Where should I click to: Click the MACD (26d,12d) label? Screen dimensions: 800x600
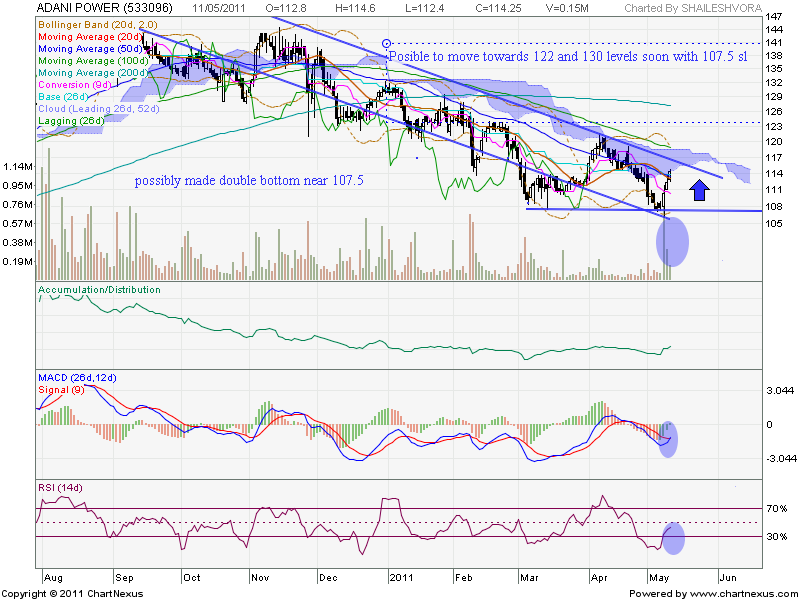(x=77, y=378)
